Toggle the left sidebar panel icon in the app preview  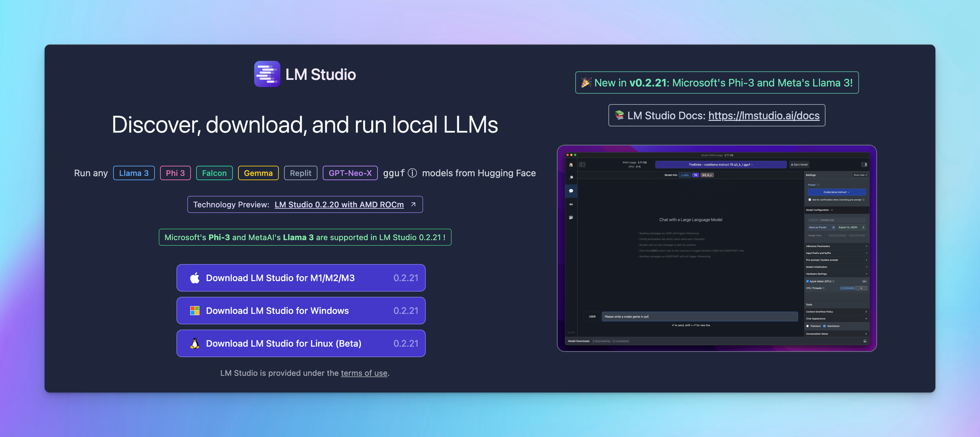click(x=582, y=164)
